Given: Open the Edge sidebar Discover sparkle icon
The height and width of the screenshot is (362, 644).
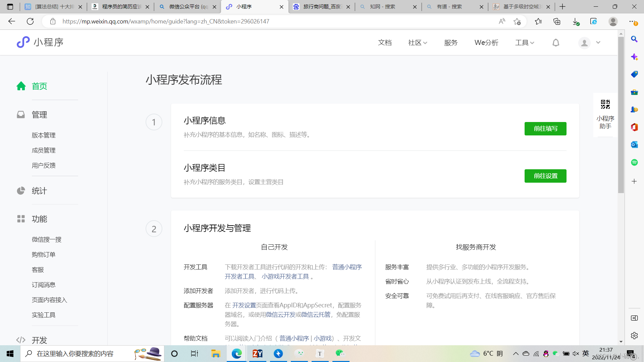Looking at the screenshot, I should [634, 57].
